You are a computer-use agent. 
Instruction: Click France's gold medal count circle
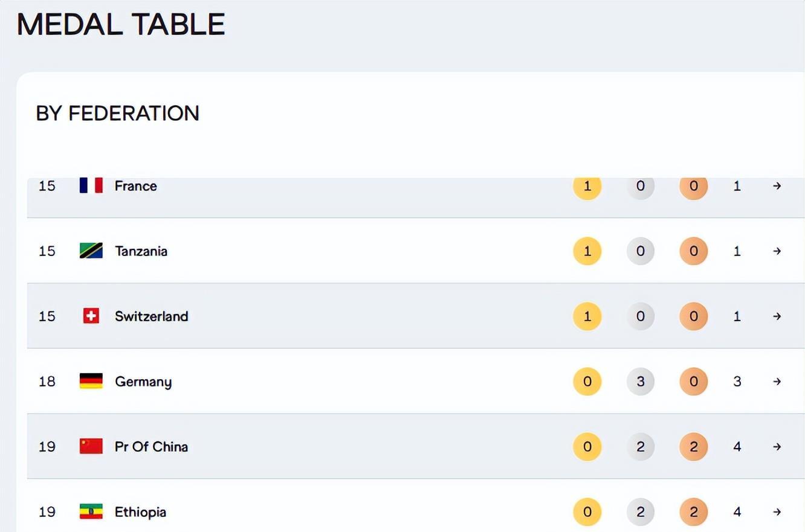(x=587, y=186)
